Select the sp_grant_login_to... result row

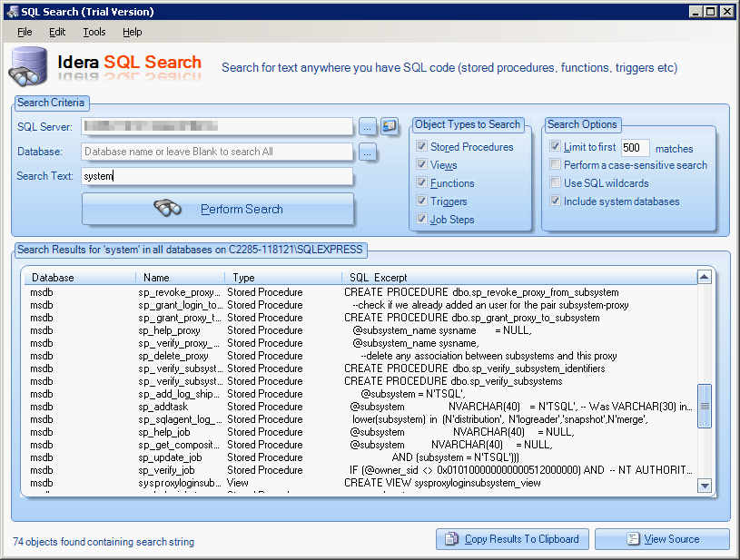361,305
